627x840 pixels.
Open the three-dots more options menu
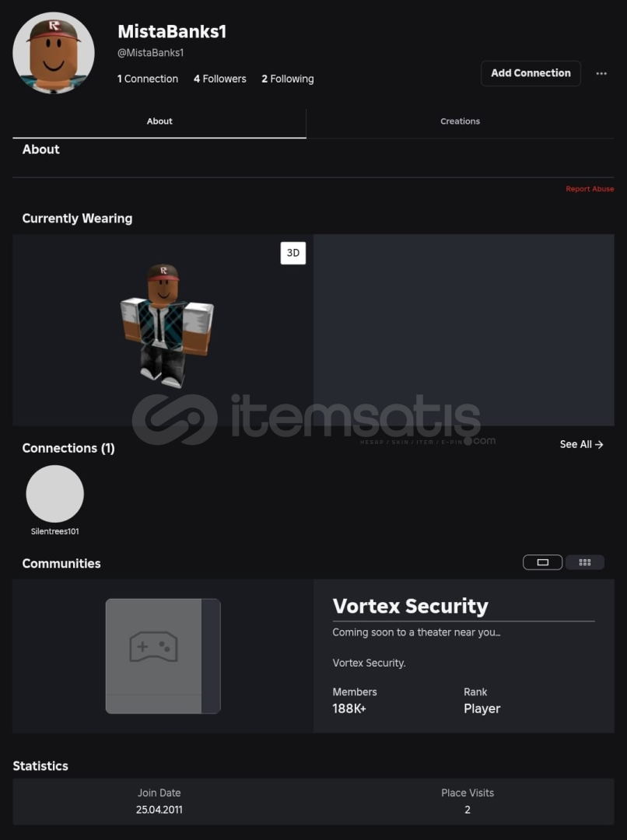click(x=601, y=73)
